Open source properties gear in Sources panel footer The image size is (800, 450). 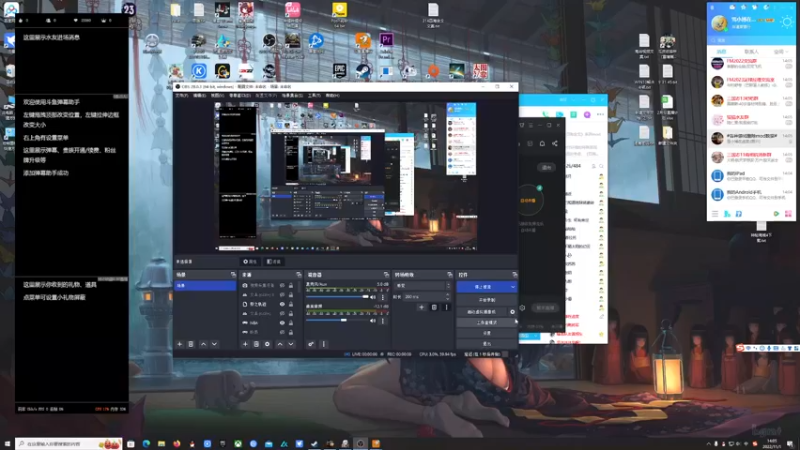[267, 344]
